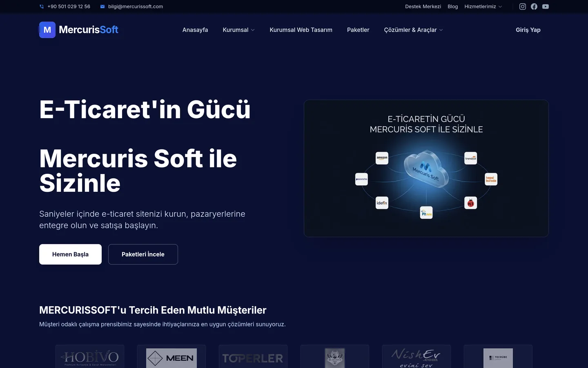
Task: Open the TOPERLER customer logo
Action: tap(253, 357)
